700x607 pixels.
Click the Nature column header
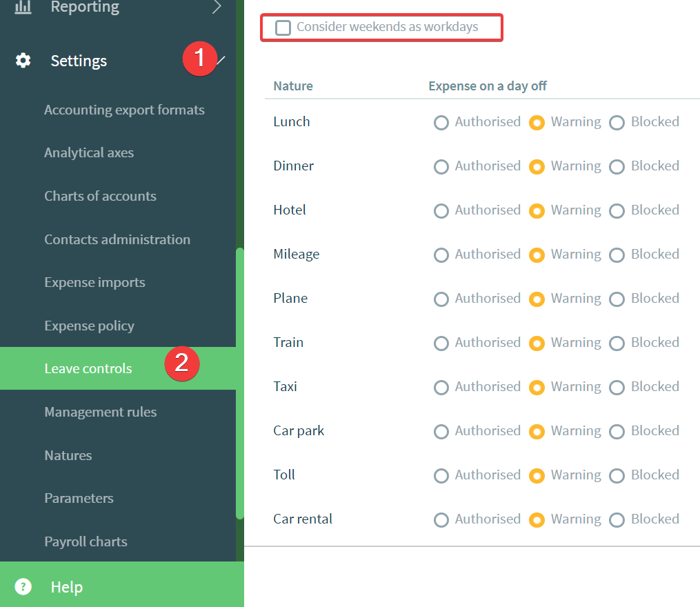tap(293, 86)
